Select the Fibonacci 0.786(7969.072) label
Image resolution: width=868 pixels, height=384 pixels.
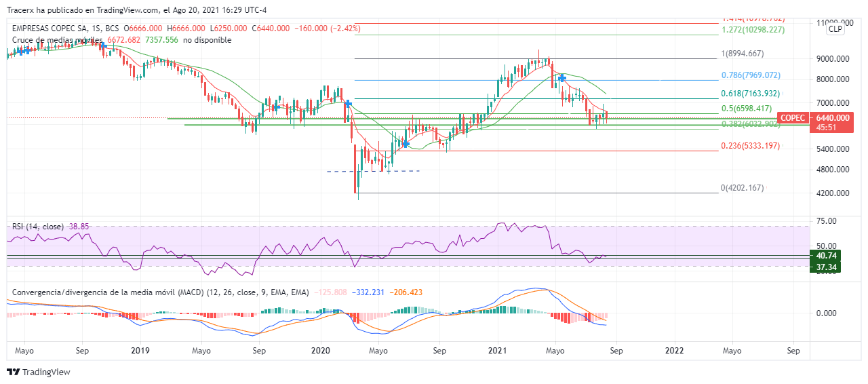click(749, 75)
